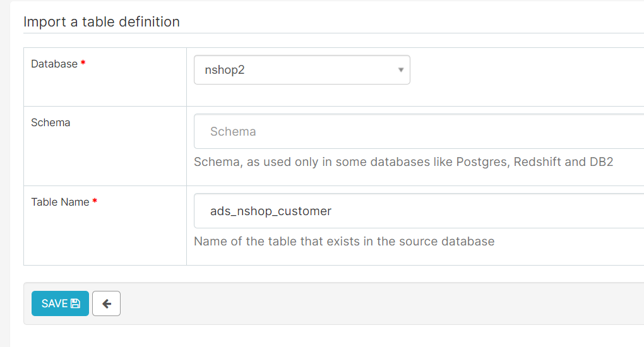Click the word SAVE on the button
Screen dimensions: 644x347
(54, 303)
